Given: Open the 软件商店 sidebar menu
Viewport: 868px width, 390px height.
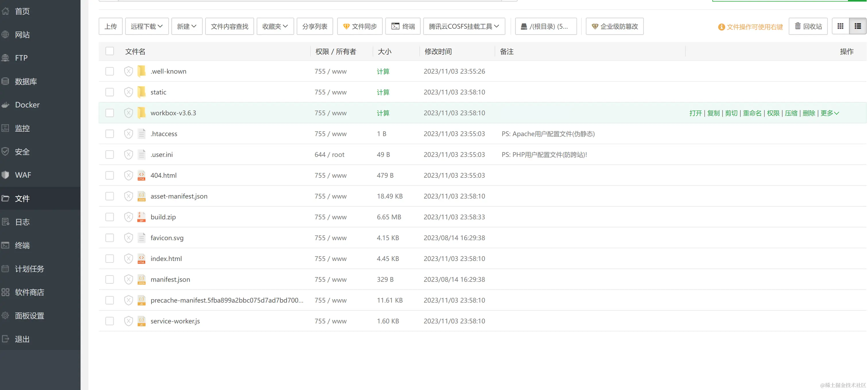Looking at the screenshot, I should (x=29, y=293).
